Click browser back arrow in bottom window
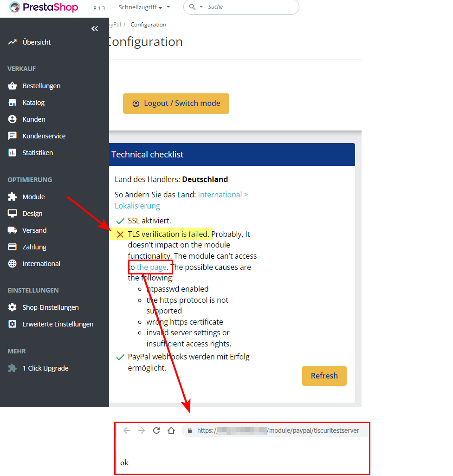Image resolution: width=453 pixels, height=476 pixels. [x=127, y=430]
